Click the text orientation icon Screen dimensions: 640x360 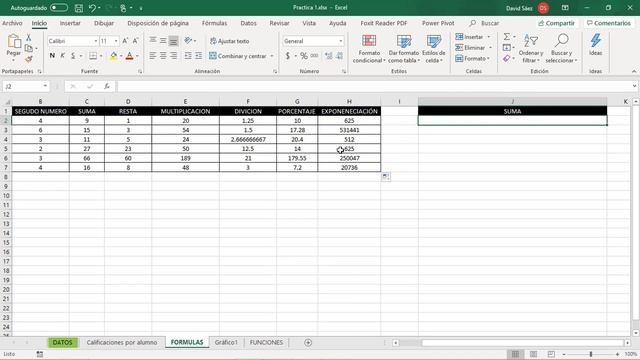[188, 40]
